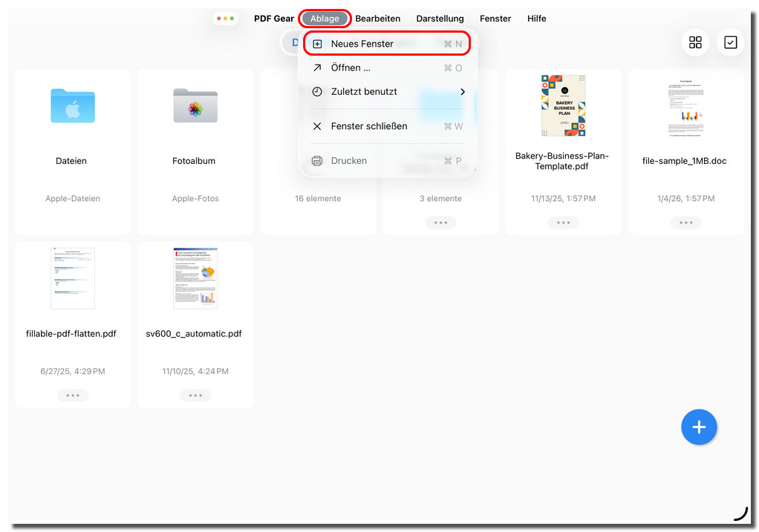Open options for file-sample_1MB.doc
This screenshot has height=532, width=759.
point(685,222)
